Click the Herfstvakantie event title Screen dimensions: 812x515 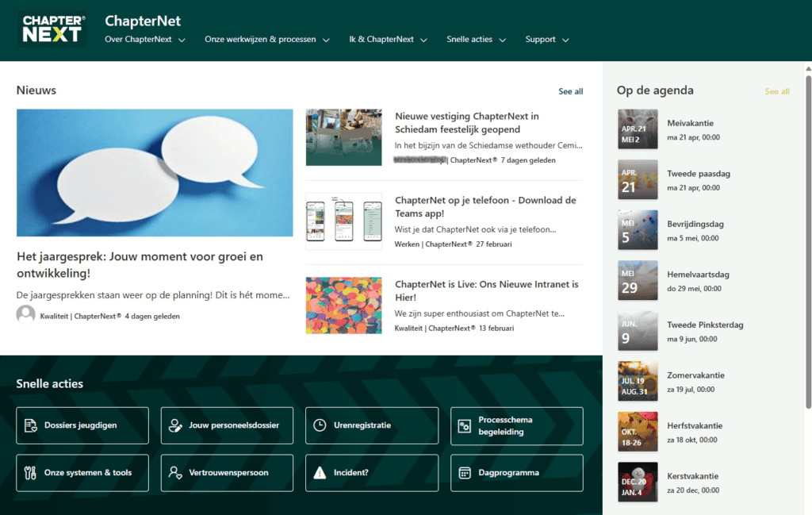tap(695, 426)
